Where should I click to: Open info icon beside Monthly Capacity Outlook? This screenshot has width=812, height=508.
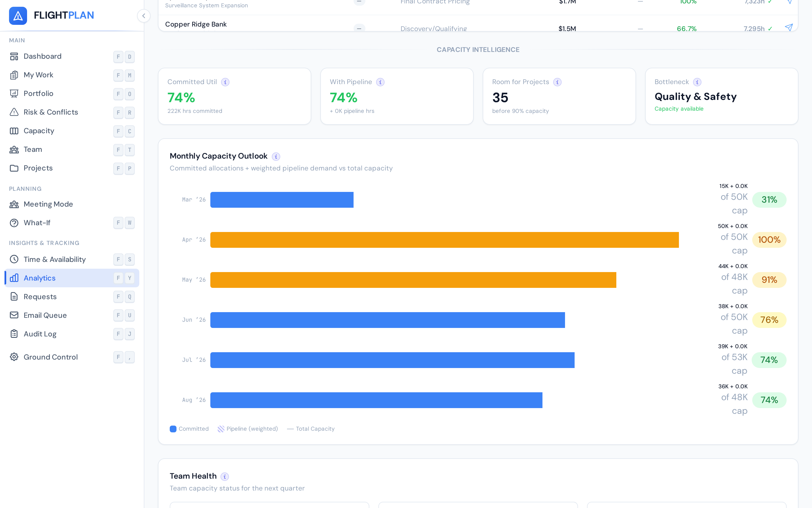276,157
